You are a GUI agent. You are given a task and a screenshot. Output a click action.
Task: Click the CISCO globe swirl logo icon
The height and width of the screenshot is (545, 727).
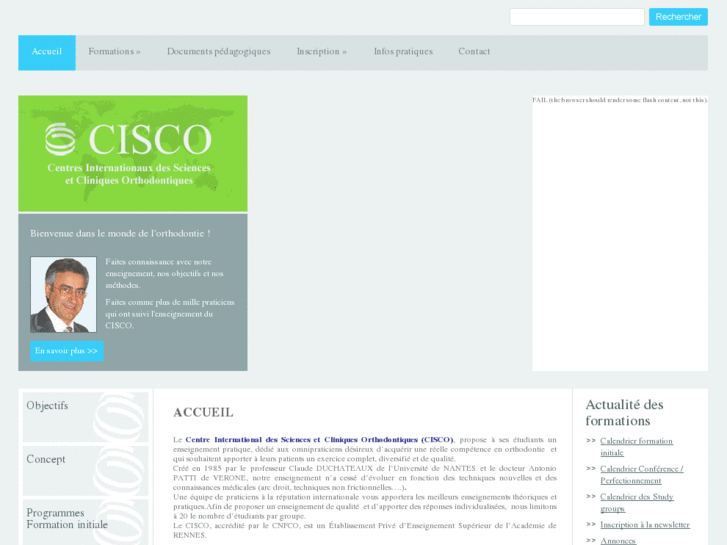coord(60,139)
